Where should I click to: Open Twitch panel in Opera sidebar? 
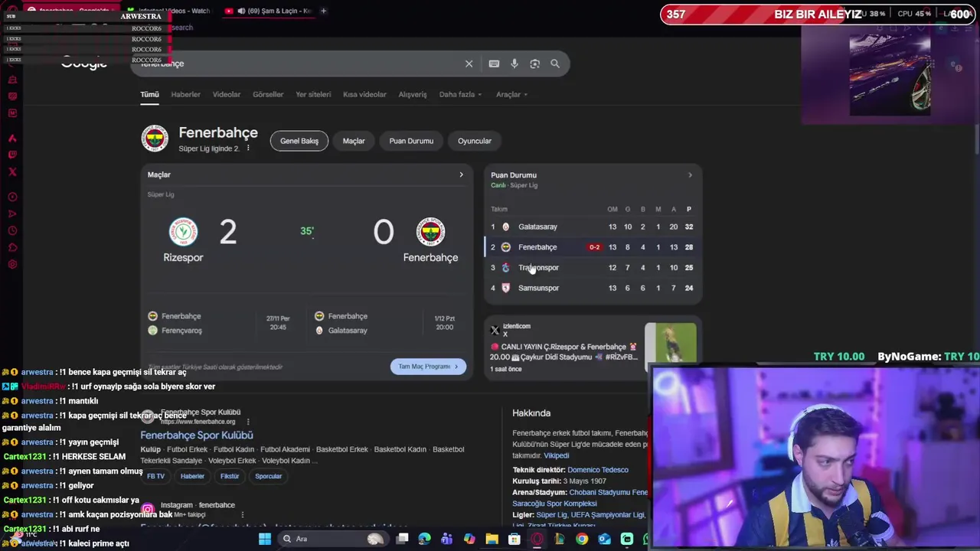[x=12, y=155]
